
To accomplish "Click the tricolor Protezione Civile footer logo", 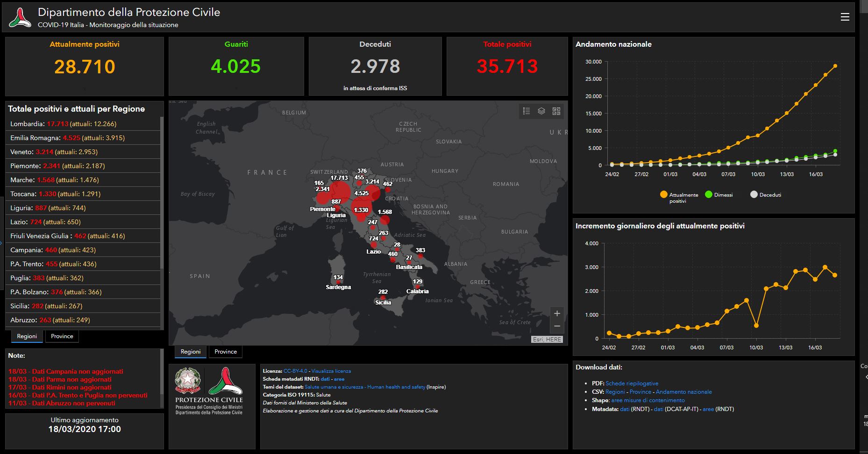I will (x=225, y=381).
